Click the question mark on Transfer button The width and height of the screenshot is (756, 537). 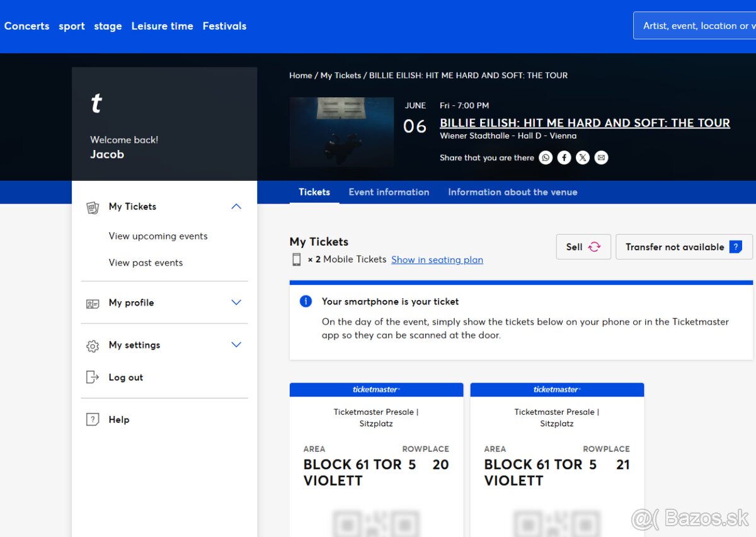735,247
